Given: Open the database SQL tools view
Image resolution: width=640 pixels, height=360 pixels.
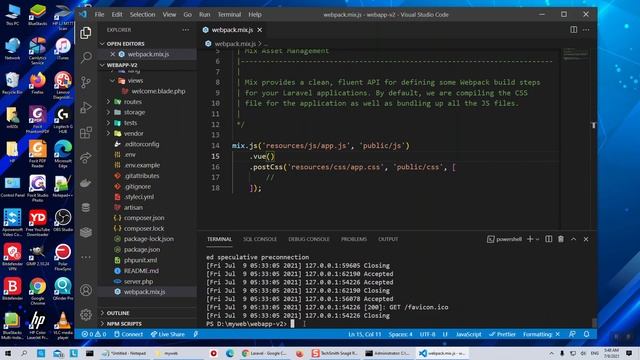Looking at the screenshot, I should point(86,207).
